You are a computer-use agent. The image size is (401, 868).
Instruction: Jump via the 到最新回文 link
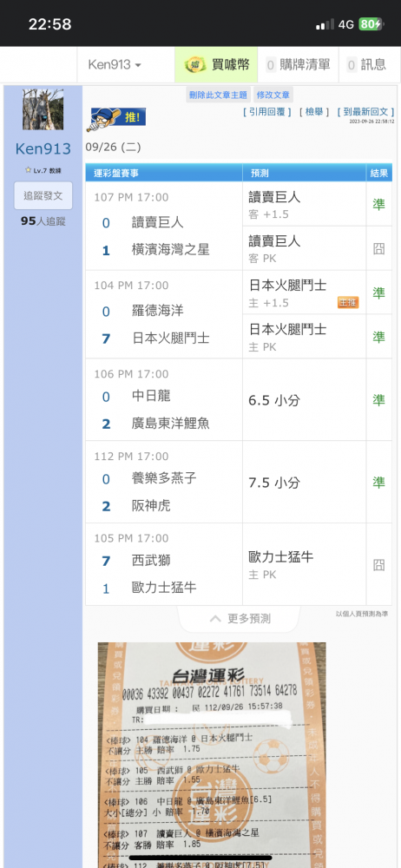click(365, 112)
